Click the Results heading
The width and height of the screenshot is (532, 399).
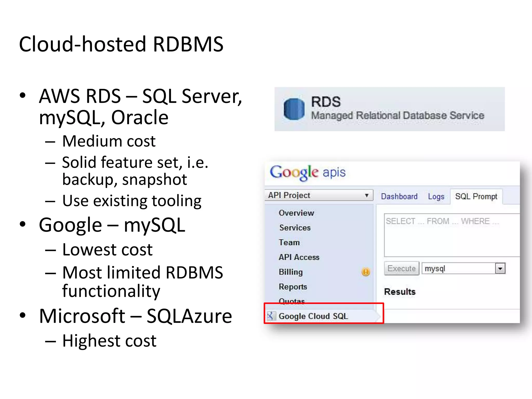pos(400,292)
